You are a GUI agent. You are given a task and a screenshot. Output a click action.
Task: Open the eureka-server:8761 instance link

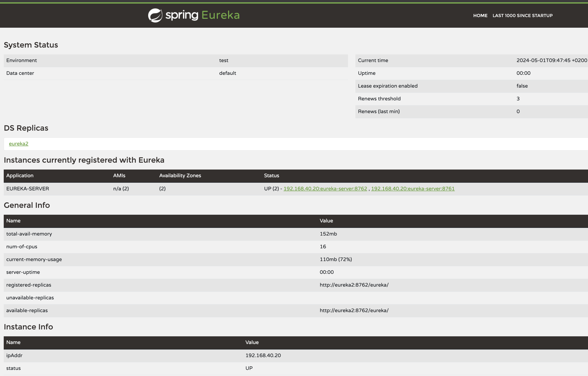pos(413,189)
